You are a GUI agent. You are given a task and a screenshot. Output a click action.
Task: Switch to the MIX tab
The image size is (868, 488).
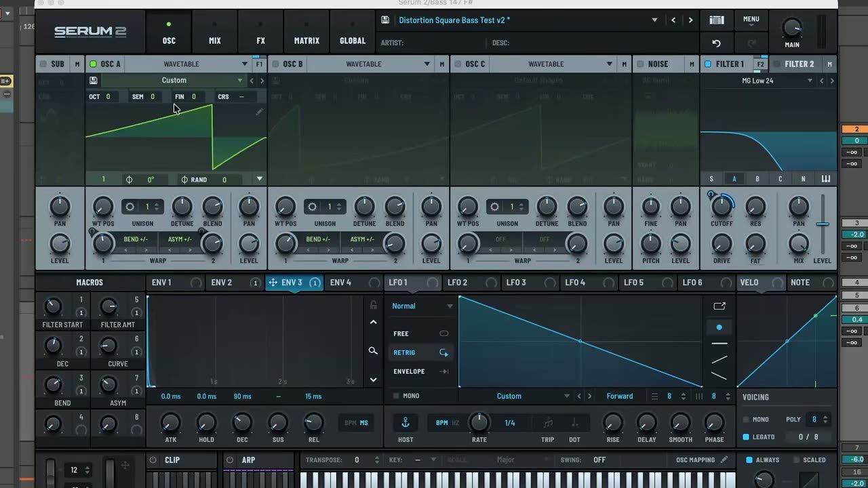[x=215, y=33]
